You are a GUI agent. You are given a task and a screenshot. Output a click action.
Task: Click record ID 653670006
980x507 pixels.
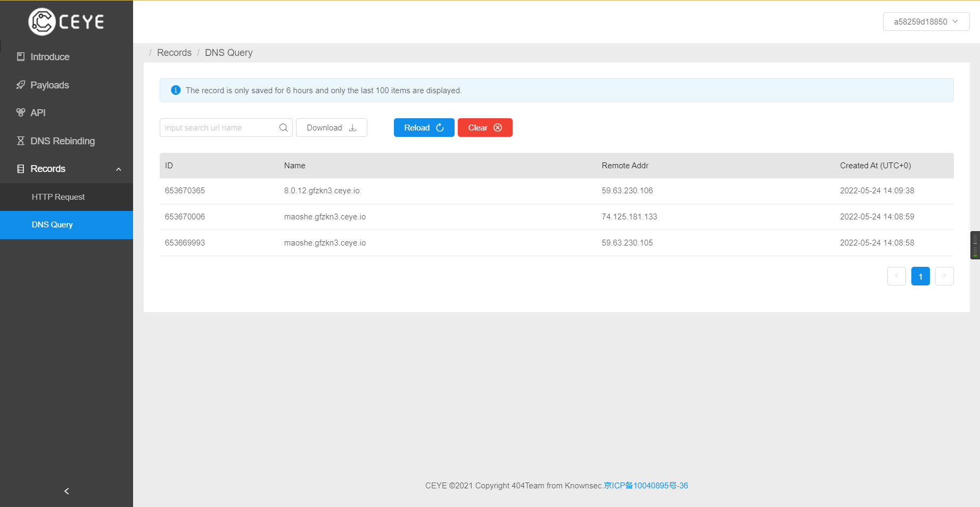pos(185,217)
